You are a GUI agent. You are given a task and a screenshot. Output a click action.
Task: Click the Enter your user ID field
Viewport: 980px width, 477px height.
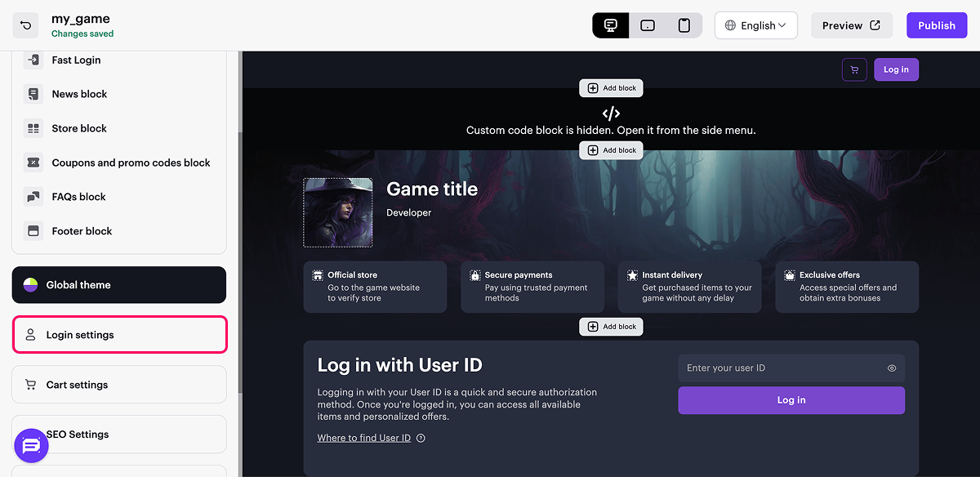pos(780,368)
